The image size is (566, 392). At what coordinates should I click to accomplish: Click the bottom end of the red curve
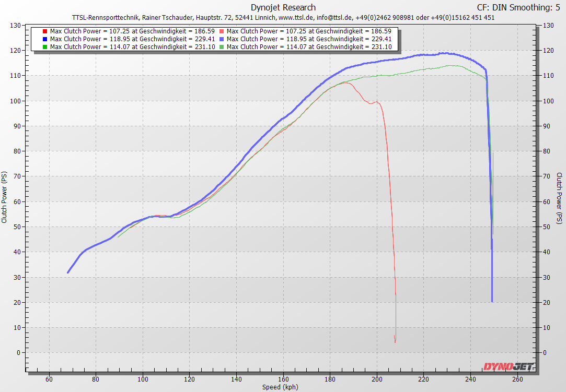click(x=395, y=342)
